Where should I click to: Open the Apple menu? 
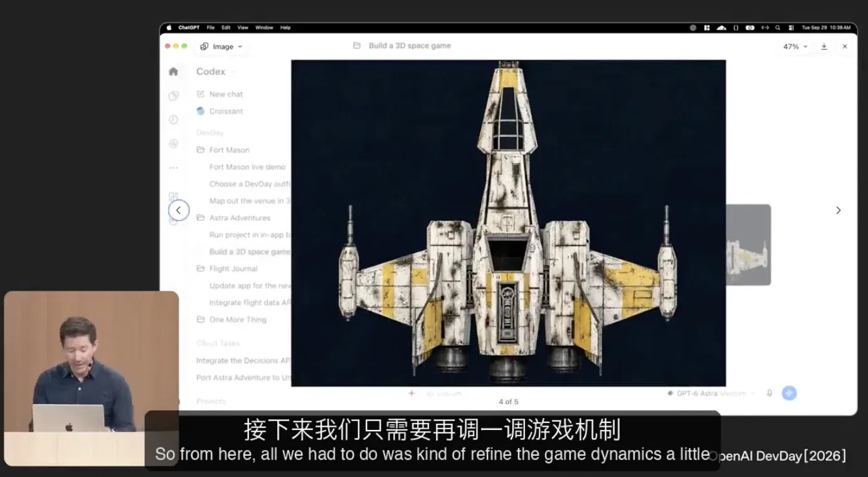[169, 28]
